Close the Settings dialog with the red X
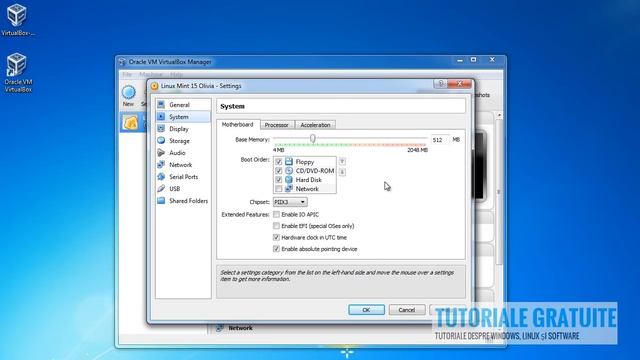 point(460,84)
